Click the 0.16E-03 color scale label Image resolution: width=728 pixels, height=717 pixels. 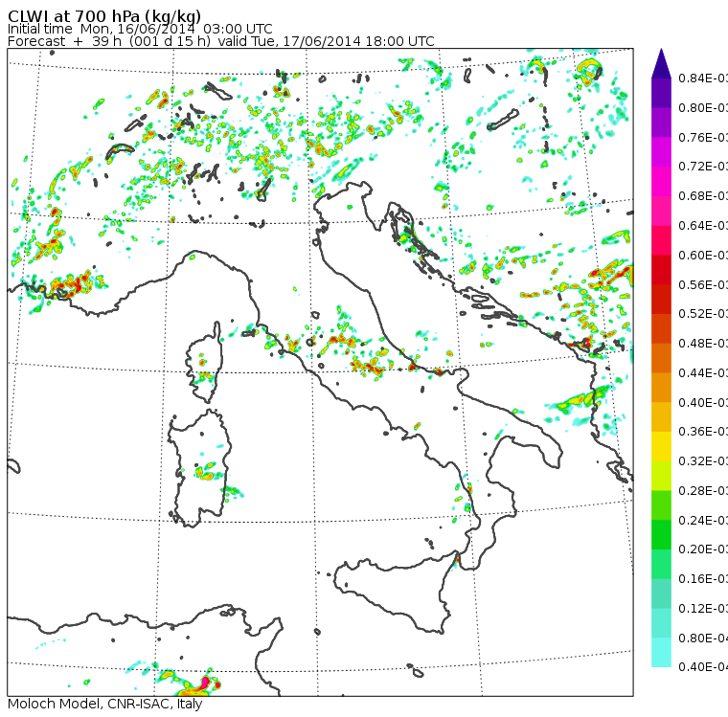click(703, 579)
